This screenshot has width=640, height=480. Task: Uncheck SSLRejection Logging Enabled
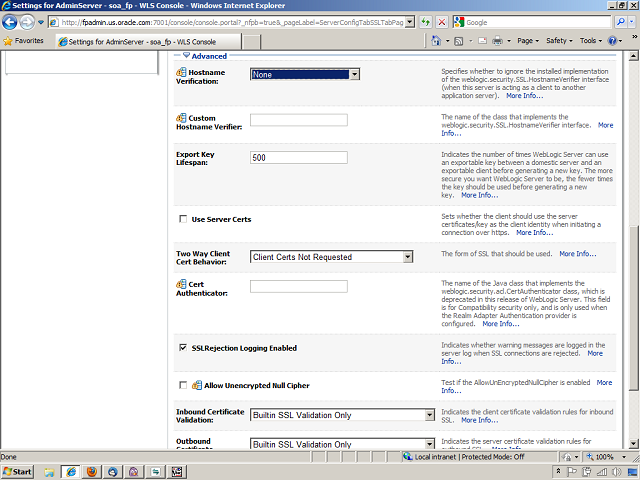tap(183, 347)
